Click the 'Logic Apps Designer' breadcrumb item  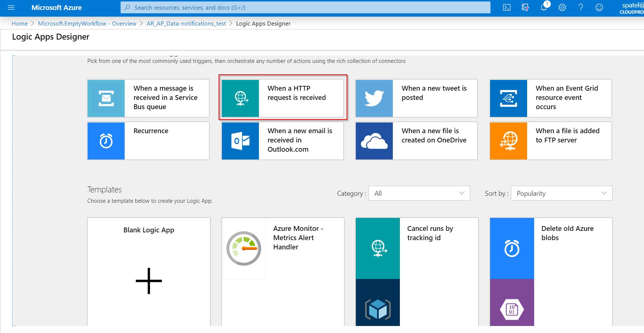tap(263, 23)
